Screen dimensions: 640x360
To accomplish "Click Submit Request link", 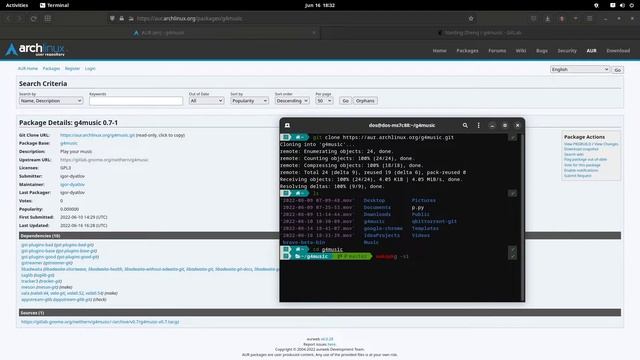I will (578, 176).
